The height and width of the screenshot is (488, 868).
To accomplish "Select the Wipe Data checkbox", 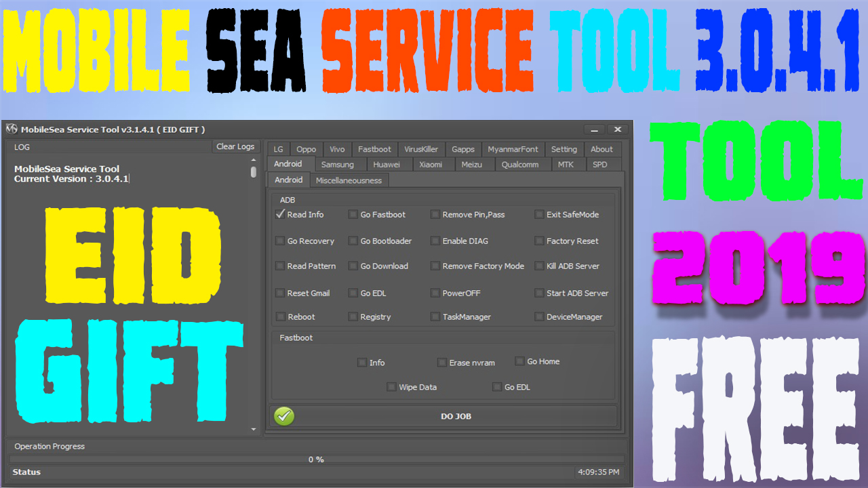I will click(x=391, y=387).
